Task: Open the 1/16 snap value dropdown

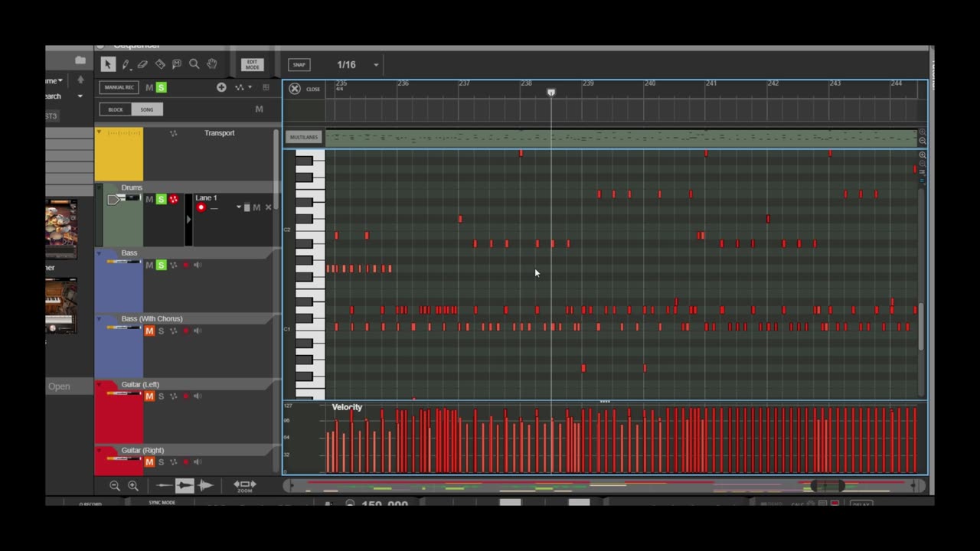Action: (376, 65)
